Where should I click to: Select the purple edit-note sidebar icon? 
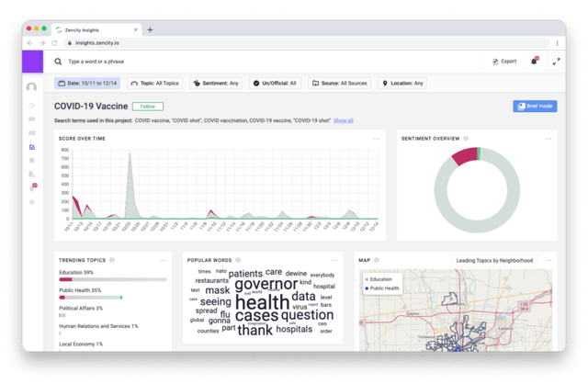tap(32, 147)
